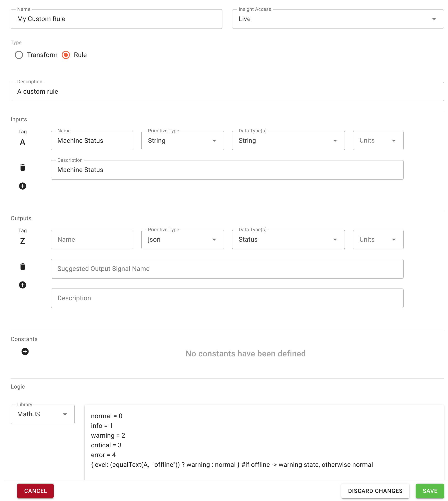Add a new input below Machine Status
Viewport: 448px width, 501px height.
click(23, 186)
